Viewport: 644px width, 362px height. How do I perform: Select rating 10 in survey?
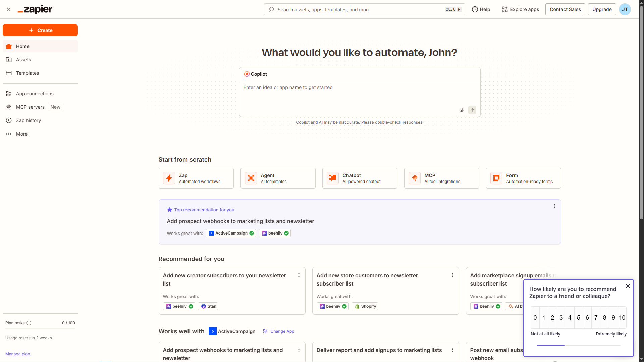(622, 317)
